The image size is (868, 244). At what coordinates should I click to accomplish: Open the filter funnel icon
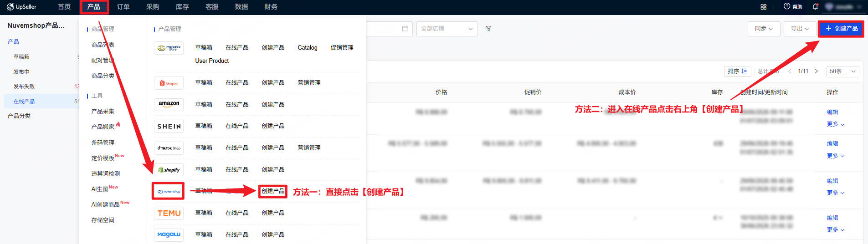(488, 29)
